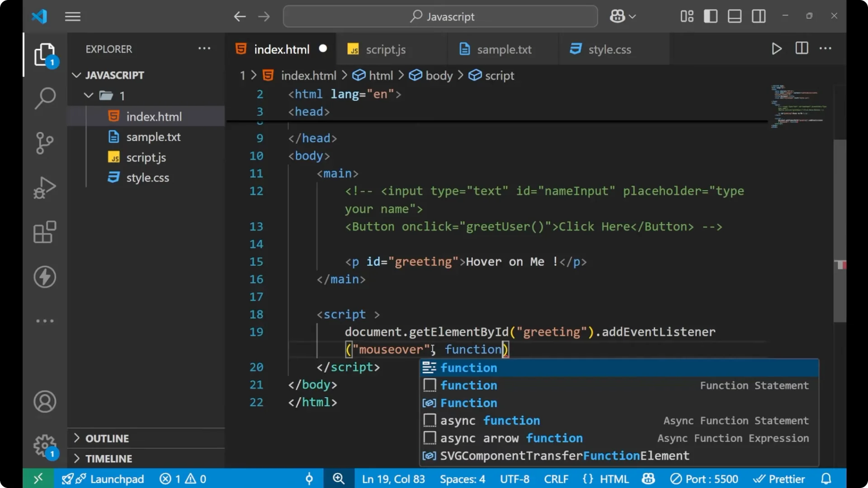Expand the TIMELINE section
This screenshot has height=488, width=868.
click(x=108, y=458)
